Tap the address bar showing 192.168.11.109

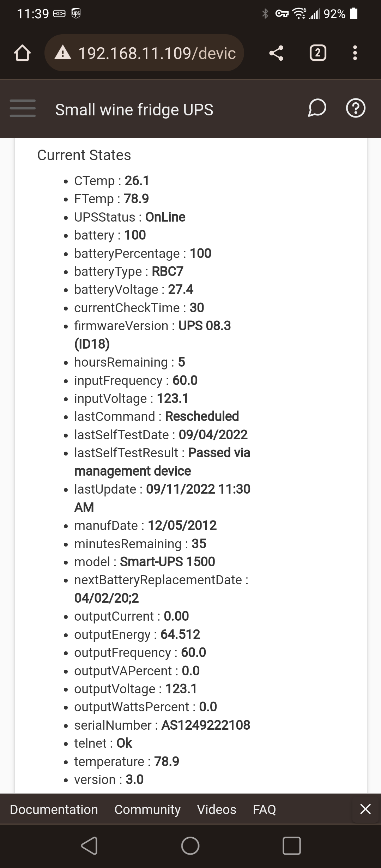coord(144,53)
